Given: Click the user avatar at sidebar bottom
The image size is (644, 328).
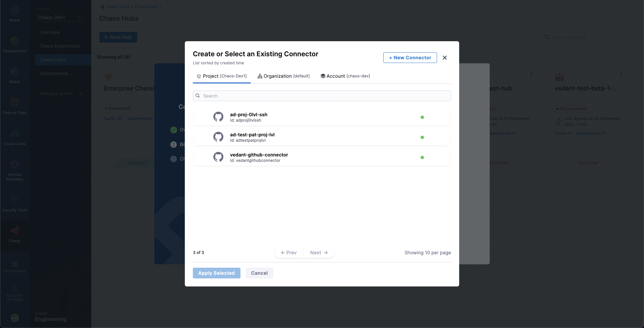Looking at the screenshot, I should click(14, 318).
